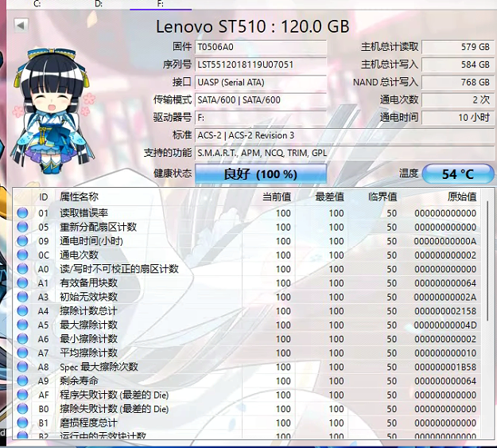Click the status icon for 平均擦除计数
The image size is (497, 448).
coord(23,353)
